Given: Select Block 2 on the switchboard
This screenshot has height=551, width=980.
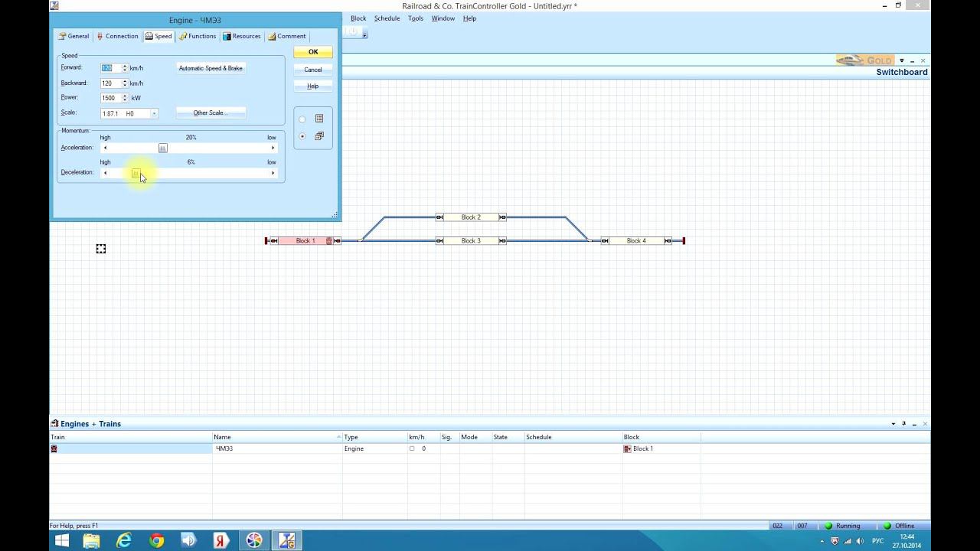Looking at the screenshot, I should pos(471,217).
